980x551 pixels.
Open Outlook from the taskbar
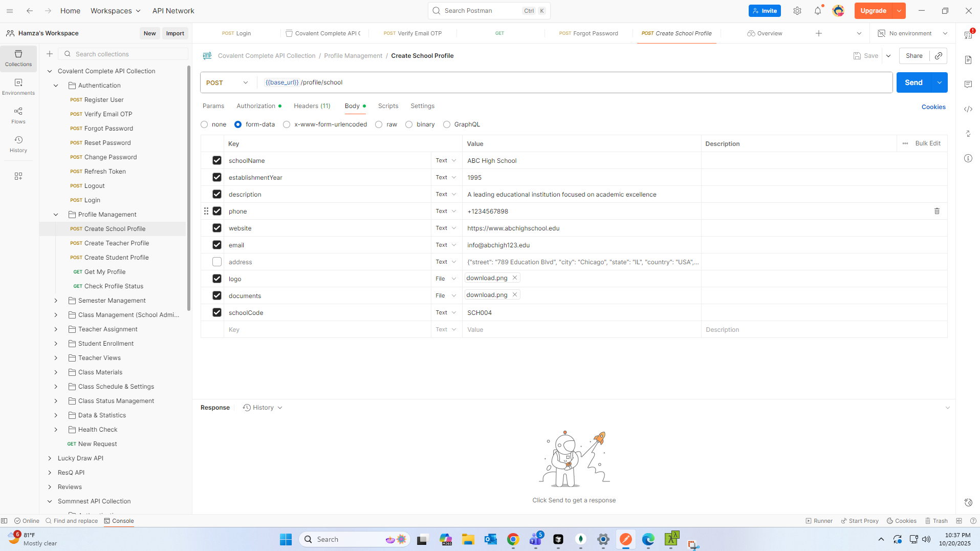[x=491, y=539]
